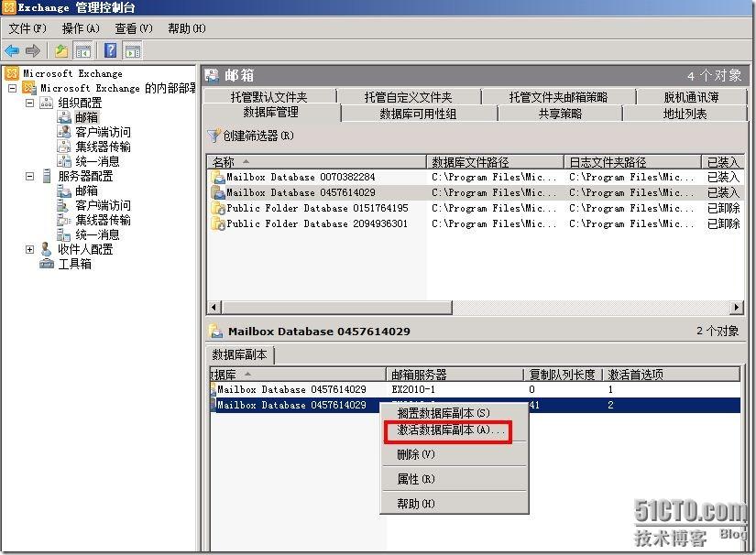Click the horizontal scrollbar left arrow
Image resolution: width=756 pixels, height=555 pixels.
point(214,308)
